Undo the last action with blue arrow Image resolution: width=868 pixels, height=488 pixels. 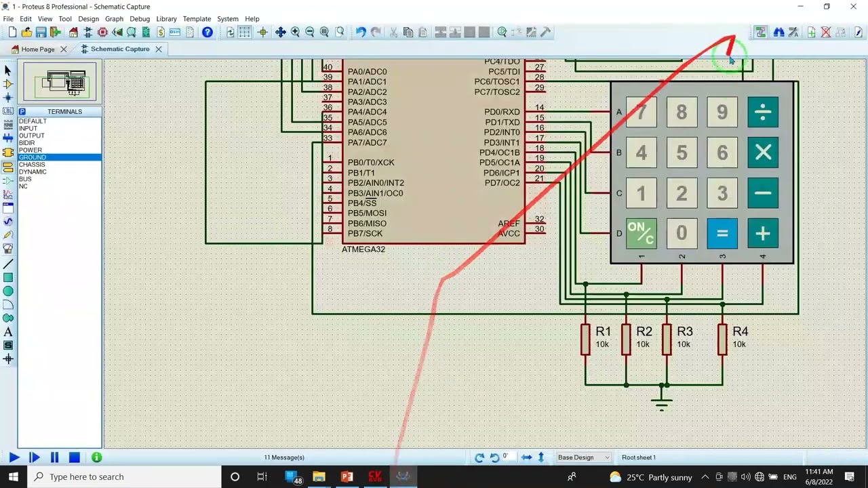[361, 32]
